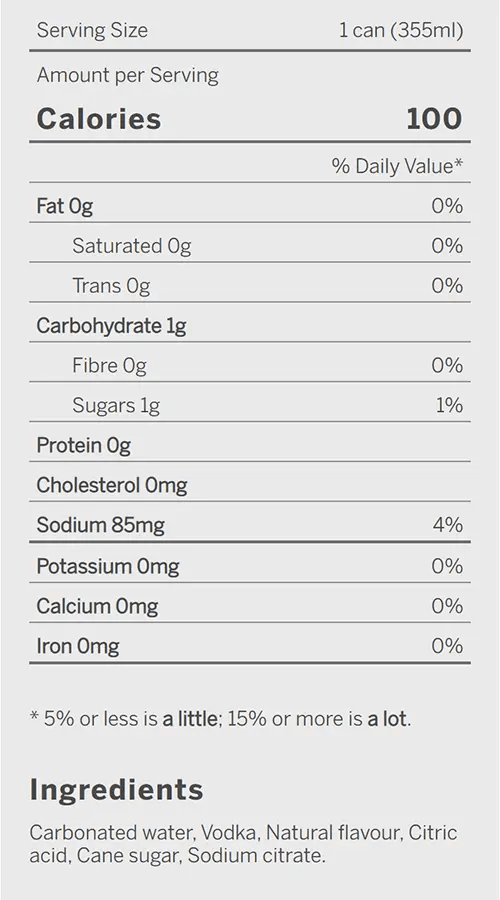Image resolution: width=500 pixels, height=900 pixels.
Task: Click the Calories heading
Action: click(99, 119)
